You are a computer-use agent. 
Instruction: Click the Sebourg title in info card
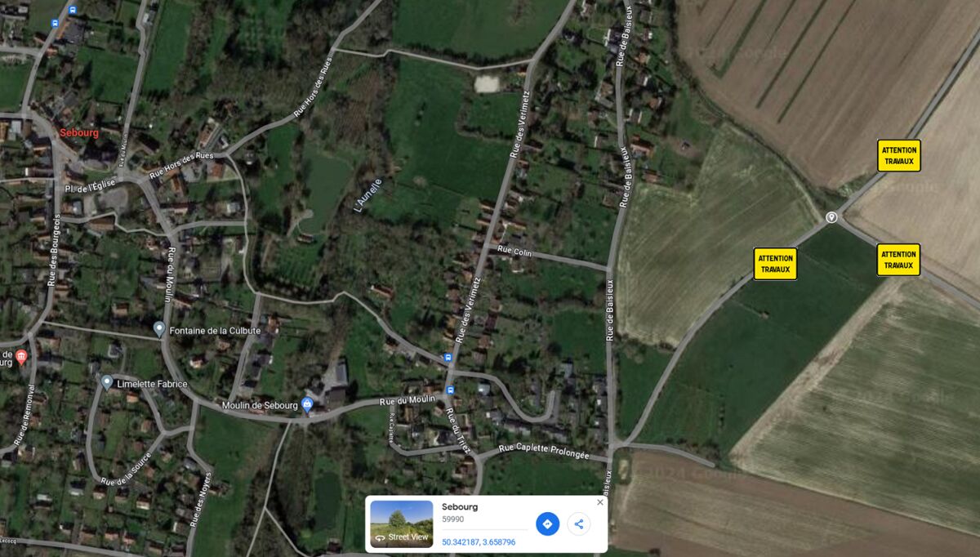coord(460,506)
